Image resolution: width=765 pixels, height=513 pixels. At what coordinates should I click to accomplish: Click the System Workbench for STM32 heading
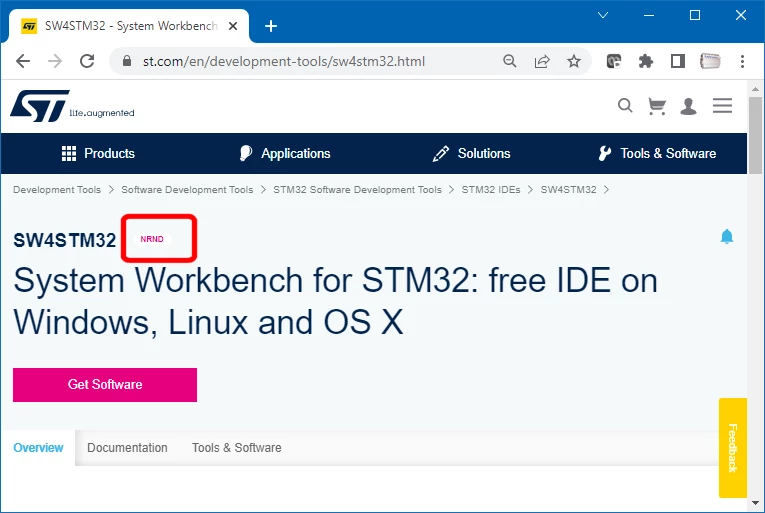pos(335,301)
